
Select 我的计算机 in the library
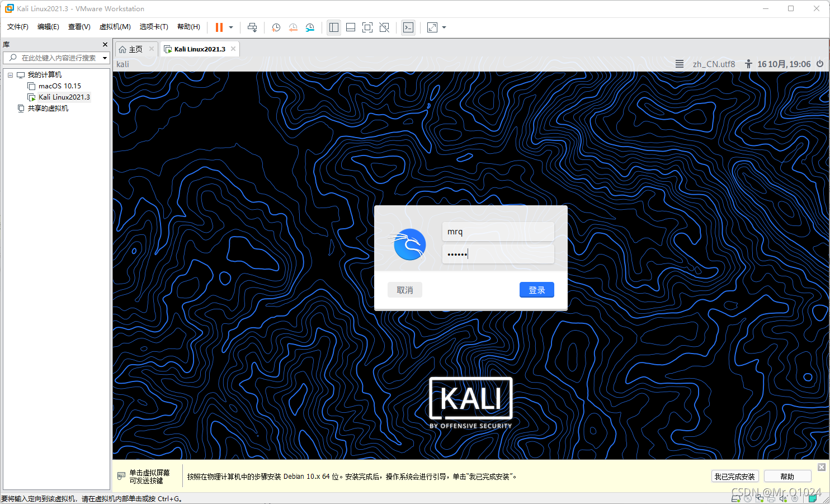coord(45,75)
